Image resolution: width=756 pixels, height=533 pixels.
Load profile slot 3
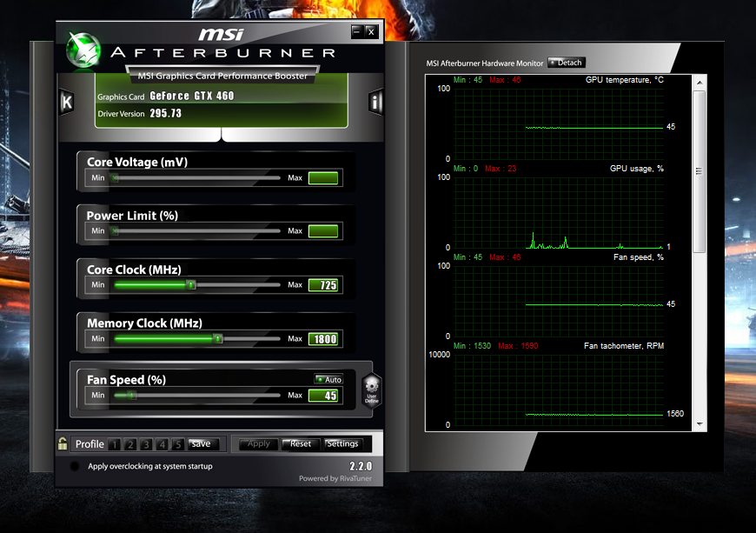pyautogui.click(x=146, y=444)
